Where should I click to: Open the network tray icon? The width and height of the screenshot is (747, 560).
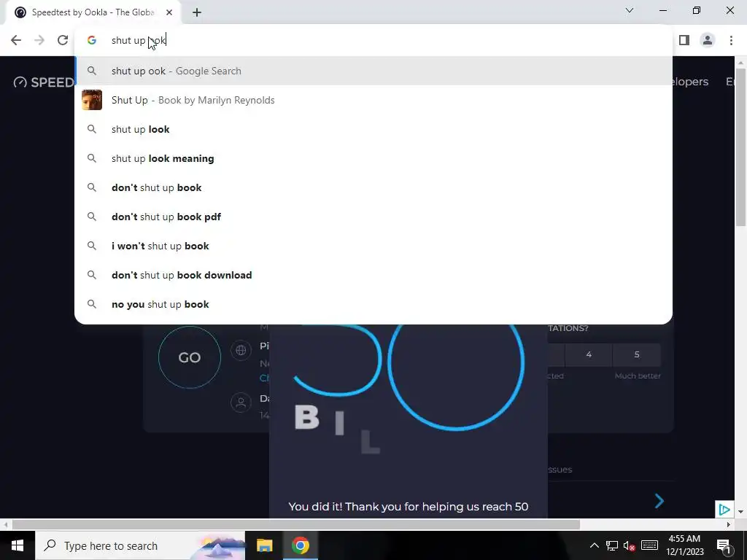tap(612, 545)
